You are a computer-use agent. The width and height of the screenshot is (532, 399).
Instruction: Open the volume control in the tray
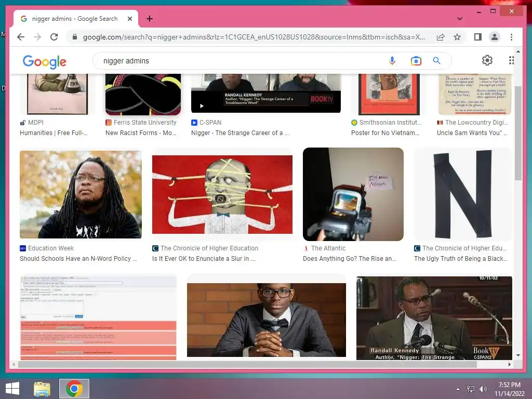tap(483, 389)
